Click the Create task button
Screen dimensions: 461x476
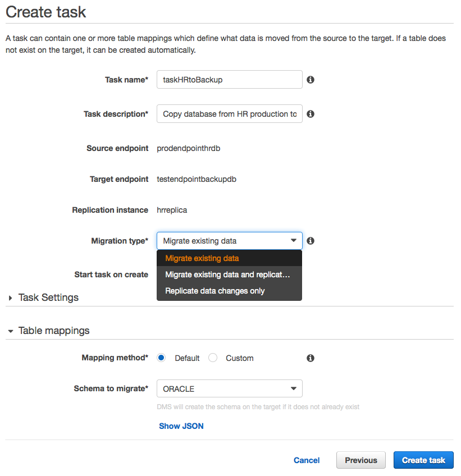(x=423, y=460)
